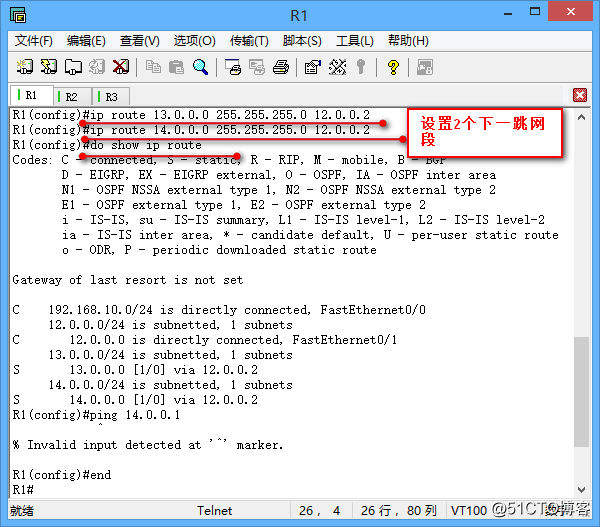Image resolution: width=600 pixels, height=527 pixels.
Task: Maximize the R1 window
Action: (x=535, y=12)
